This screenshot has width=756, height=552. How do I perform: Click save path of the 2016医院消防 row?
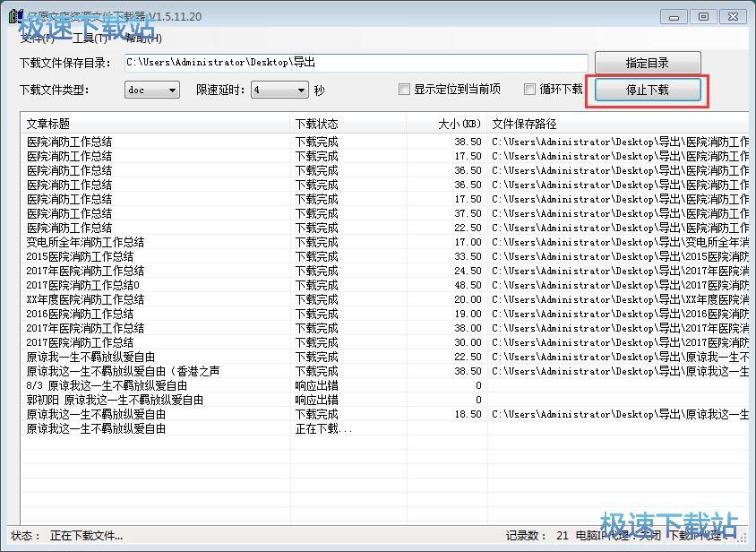[x=620, y=315]
